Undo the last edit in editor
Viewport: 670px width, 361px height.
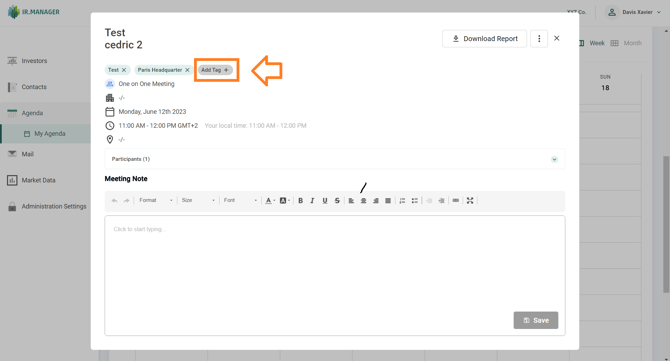coord(115,200)
